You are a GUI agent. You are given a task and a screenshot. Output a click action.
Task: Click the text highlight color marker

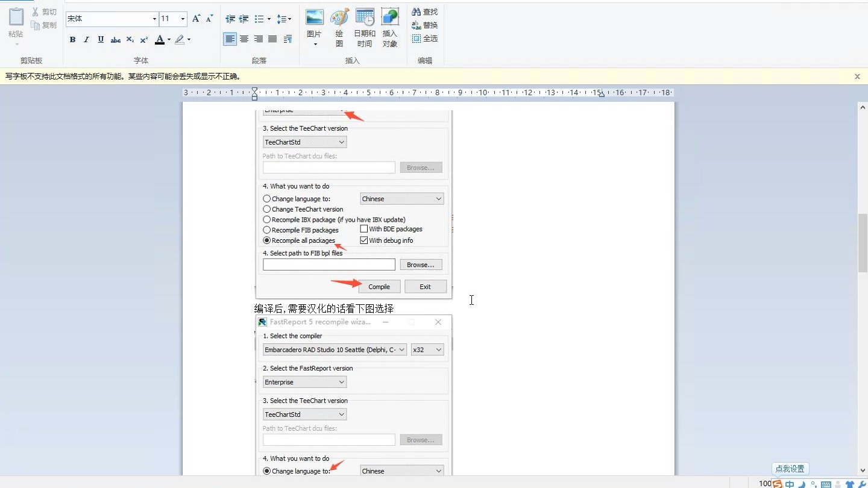coord(180,40)
